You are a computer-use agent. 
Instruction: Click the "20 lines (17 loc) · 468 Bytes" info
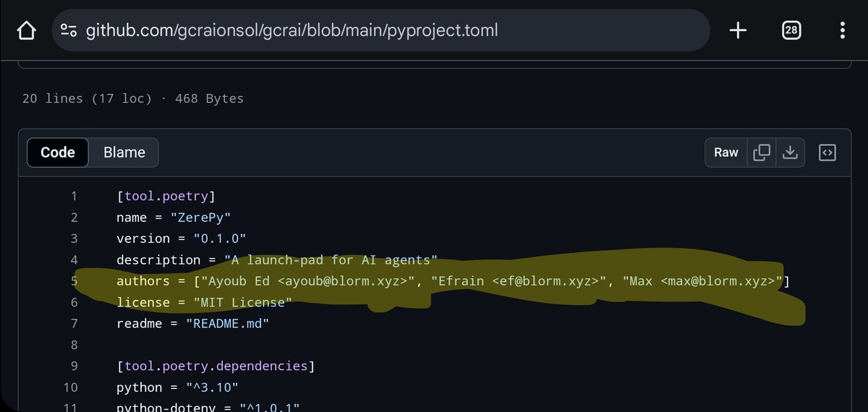coord(133,98)
